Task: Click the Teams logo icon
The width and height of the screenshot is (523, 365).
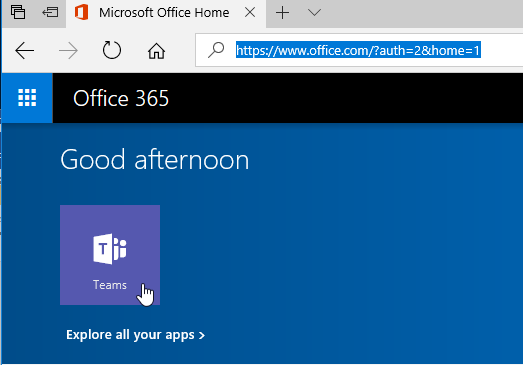Action: click(110, 249)
